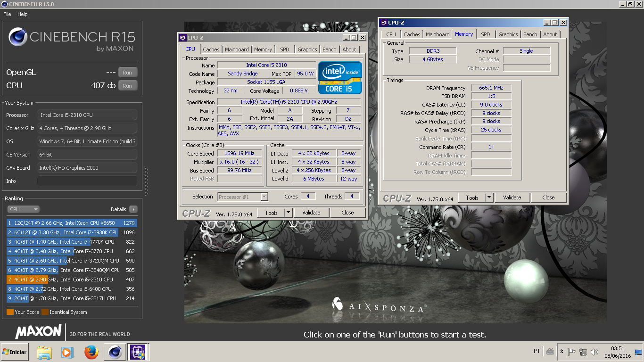Image resolution: width=644 pixels, height=362 pixels.
Task: Select i5-2310 ranking entry
Action: (72, 280)
